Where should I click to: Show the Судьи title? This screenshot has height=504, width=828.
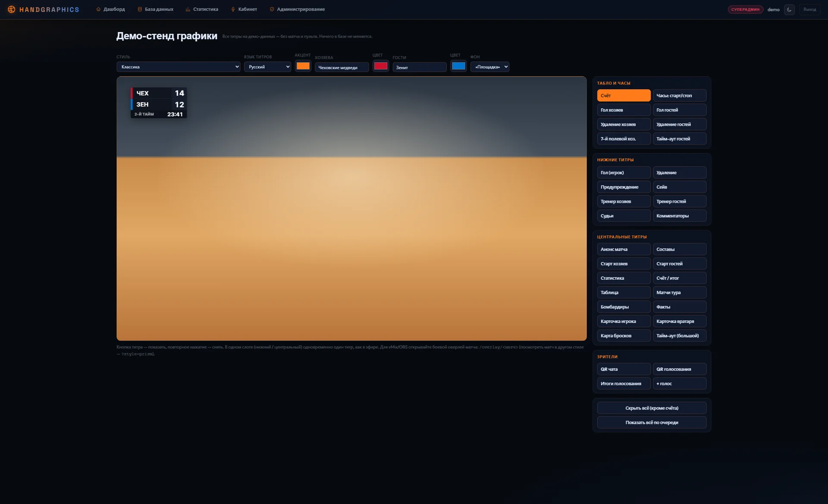tap(624, 216)
